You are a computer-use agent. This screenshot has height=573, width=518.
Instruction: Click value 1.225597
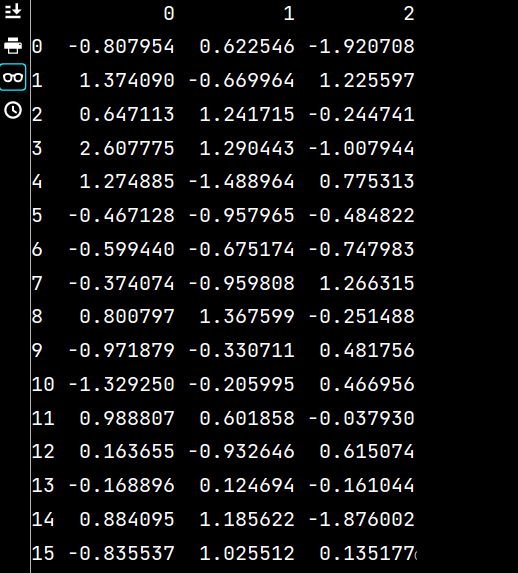click(x=367, y=80)
